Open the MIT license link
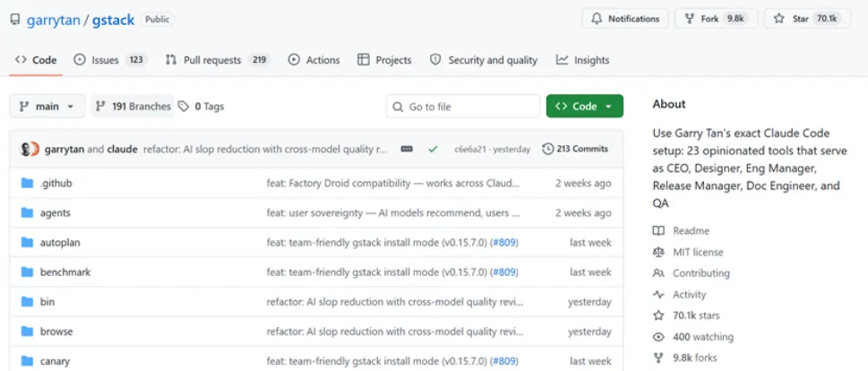 698,252
